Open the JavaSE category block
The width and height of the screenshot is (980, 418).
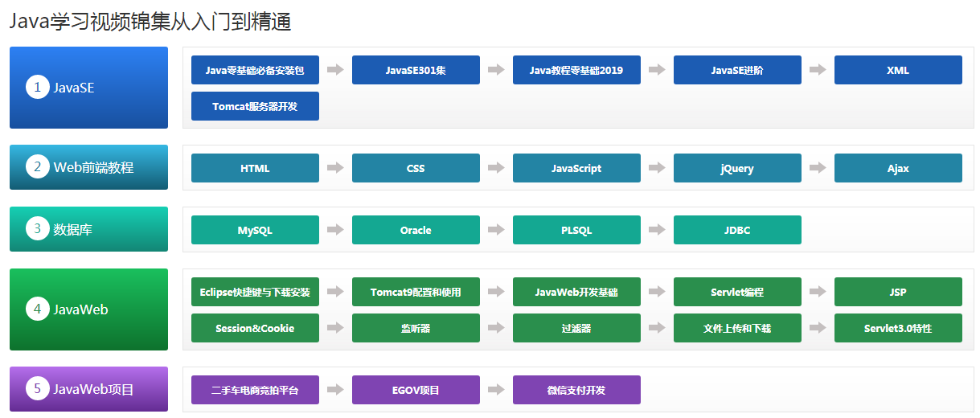click(88, 87)
